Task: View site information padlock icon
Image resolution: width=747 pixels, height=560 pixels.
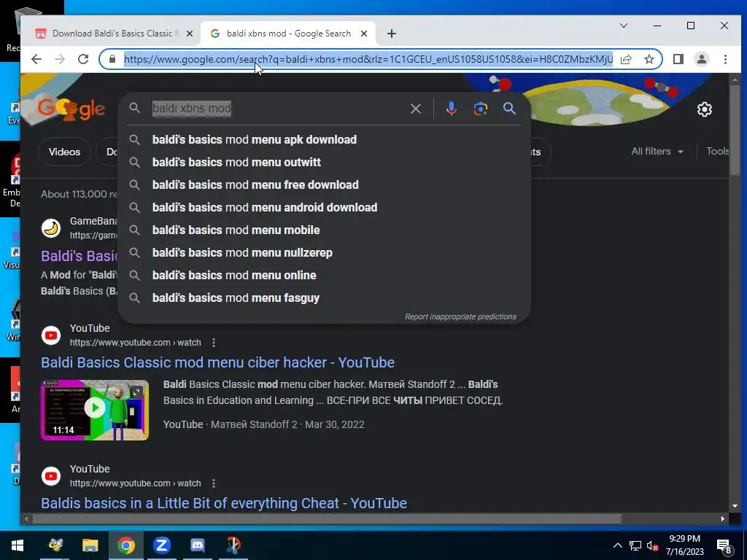Action: [112, 59]
